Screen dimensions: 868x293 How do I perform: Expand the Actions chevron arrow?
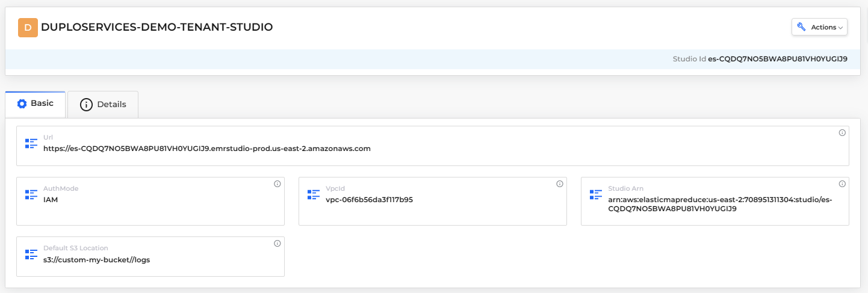tap(840, 28)
